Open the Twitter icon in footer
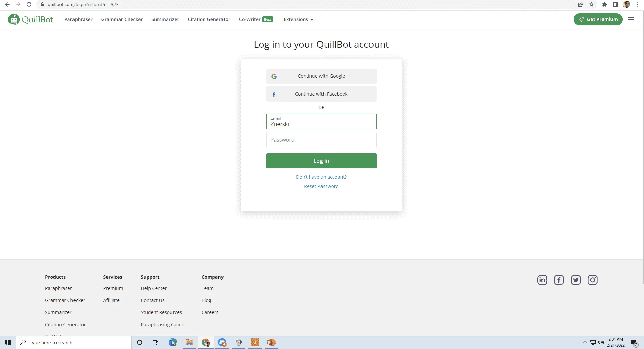Image resolution: width=644 pixels, height=349 pixels. [576, 280]
